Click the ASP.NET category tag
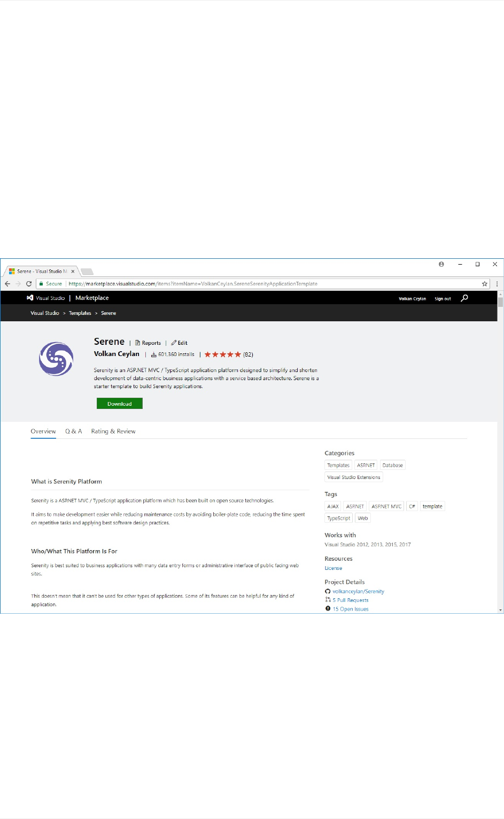 tap(366, 465)
